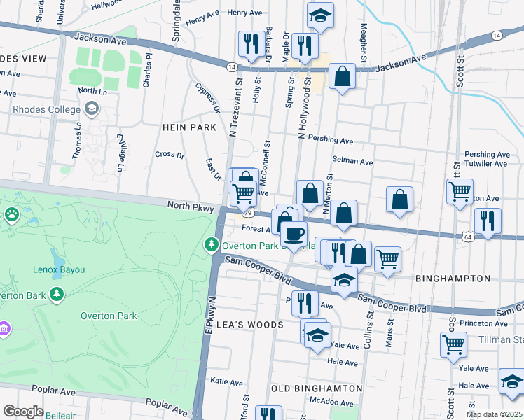Click the Overton Park label

pos(109,316)
